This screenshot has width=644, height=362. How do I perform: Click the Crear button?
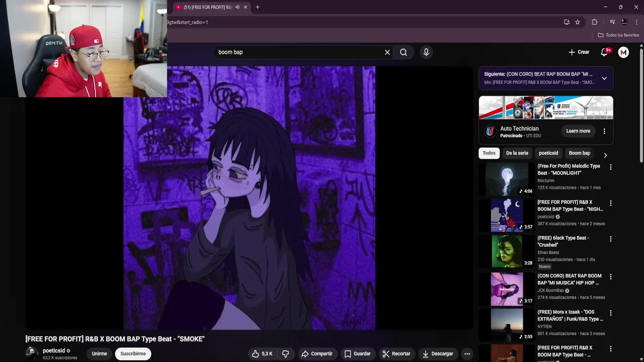579,52
